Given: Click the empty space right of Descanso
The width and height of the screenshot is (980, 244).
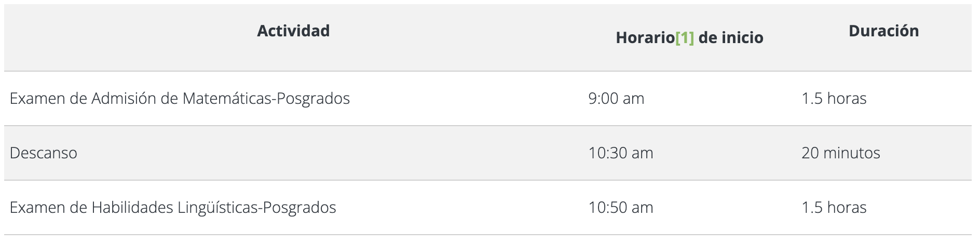Looking at the screenshot, I should point(311,153).
